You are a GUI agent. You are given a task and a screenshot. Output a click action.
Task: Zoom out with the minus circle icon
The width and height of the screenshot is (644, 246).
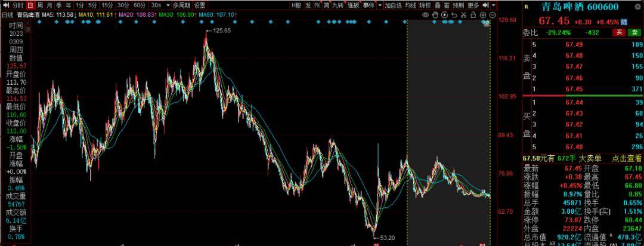493,15
